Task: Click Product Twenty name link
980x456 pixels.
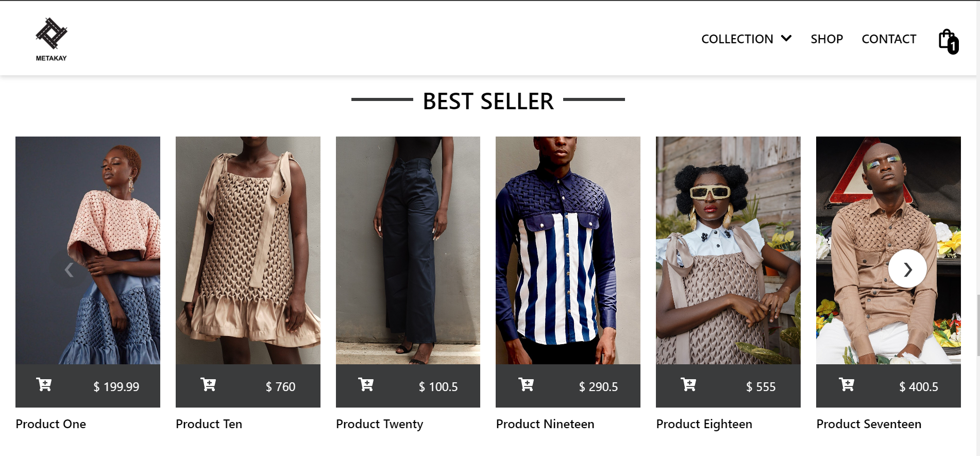Action: [x=379, y=424]
